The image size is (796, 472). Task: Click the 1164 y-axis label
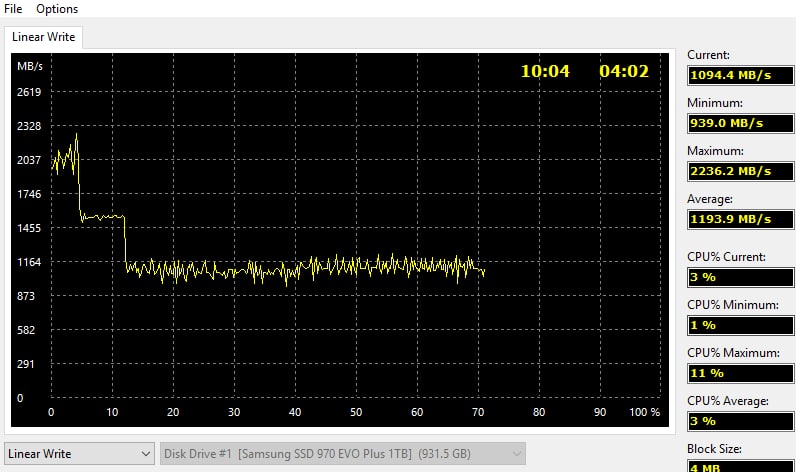pyautogui.click(x=29, y=262)
